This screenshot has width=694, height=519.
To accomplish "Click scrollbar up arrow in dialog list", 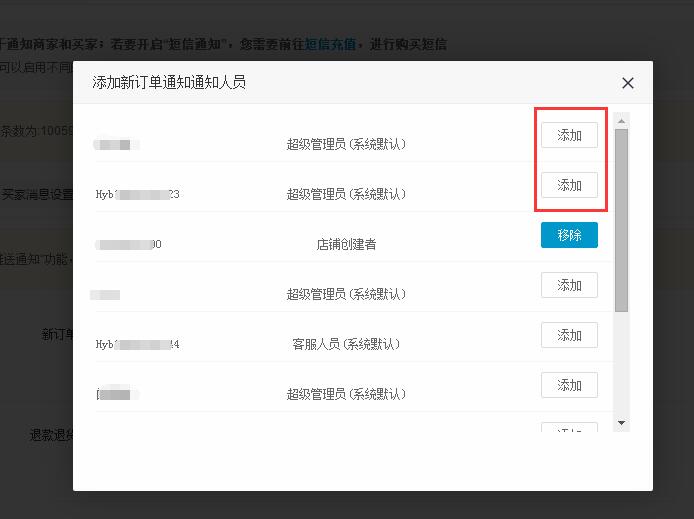I will [621, 121].
